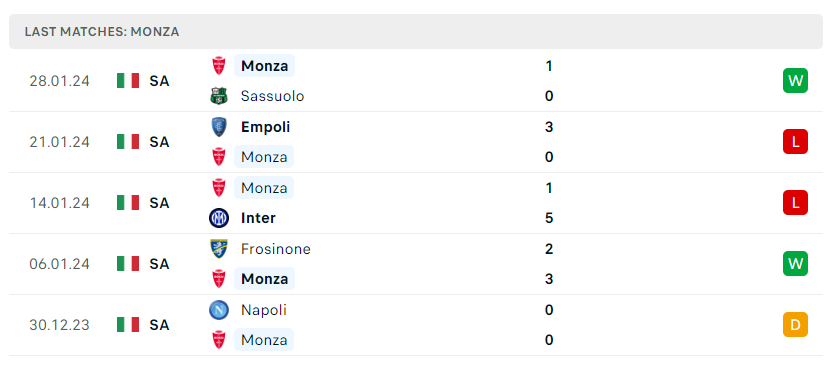The width and height of the screenshot is (830, 367).
Task: Click the green W badge for 28.01.24
Action: pos(795,81)
